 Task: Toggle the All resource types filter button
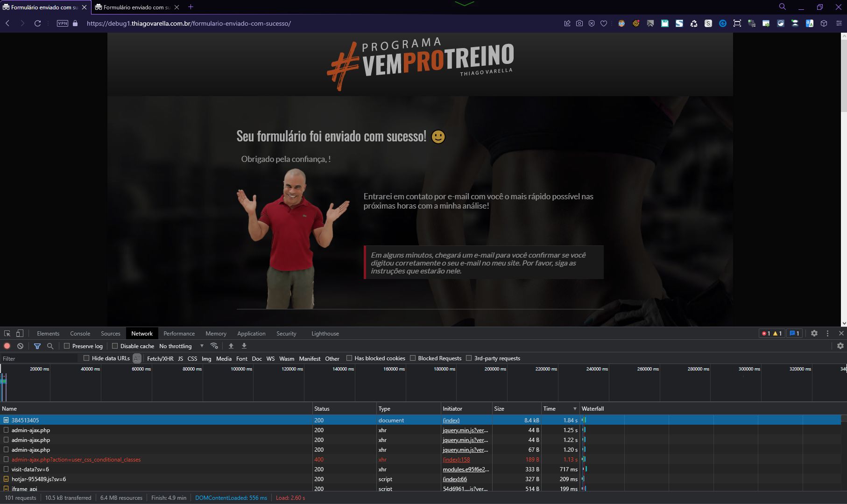[137, 358]
